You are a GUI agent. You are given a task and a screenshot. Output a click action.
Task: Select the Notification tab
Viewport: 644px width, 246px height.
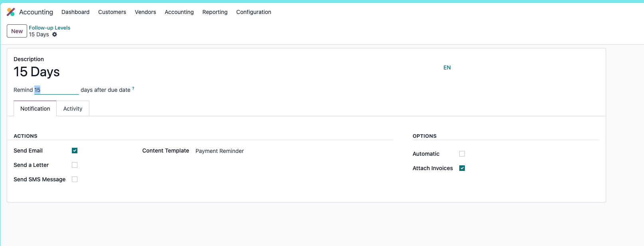tap(35, 109)
